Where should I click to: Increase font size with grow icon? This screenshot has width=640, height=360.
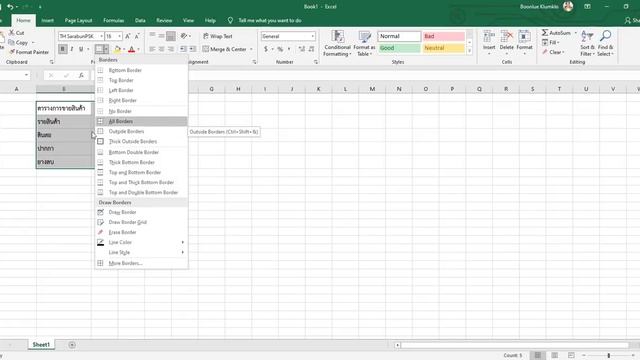pos(127,36)
